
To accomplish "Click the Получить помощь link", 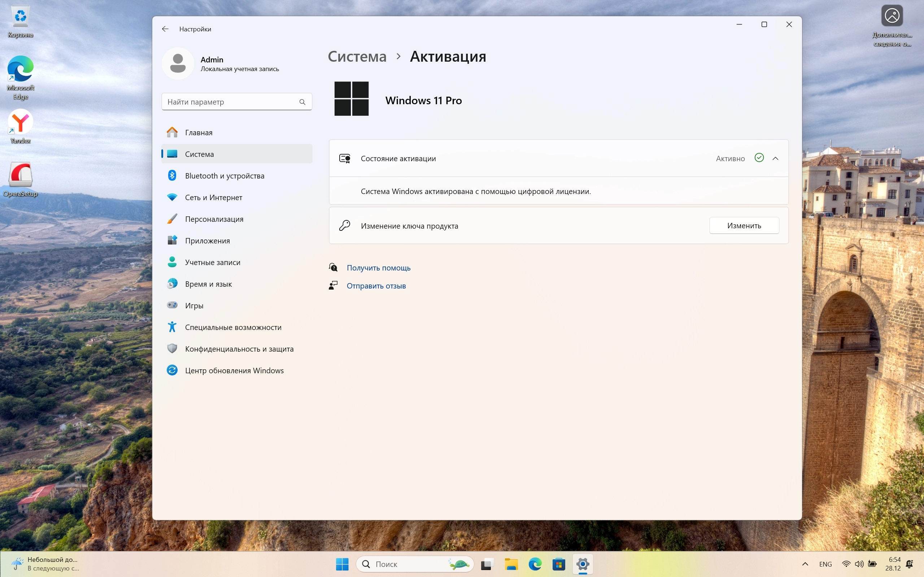I will [378, 268].
